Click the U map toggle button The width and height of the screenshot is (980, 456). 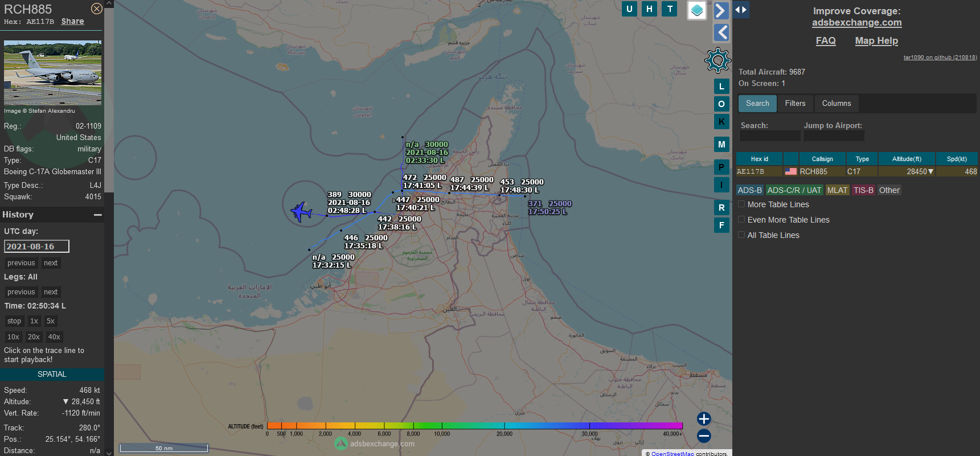629,9
